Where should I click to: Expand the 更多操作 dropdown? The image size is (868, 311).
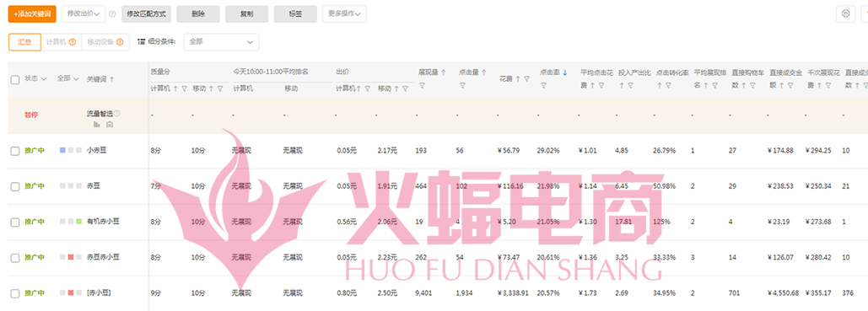[344, 13]
